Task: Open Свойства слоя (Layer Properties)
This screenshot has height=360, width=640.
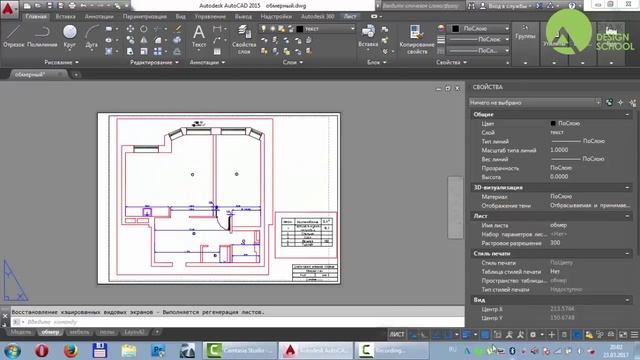Action: [x=244, y=39]
